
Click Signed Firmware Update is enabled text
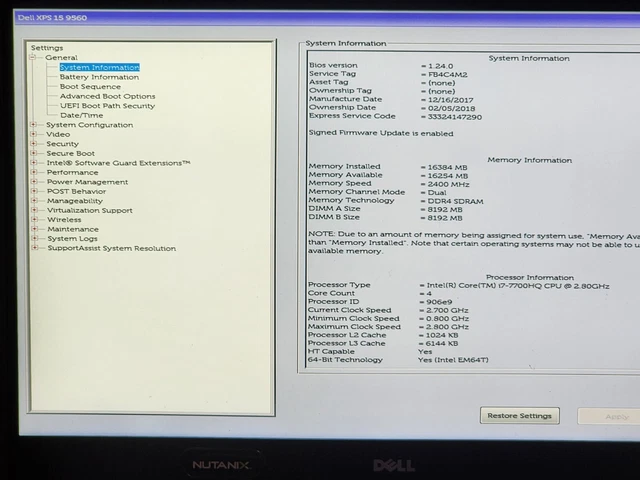pos(381,133)
